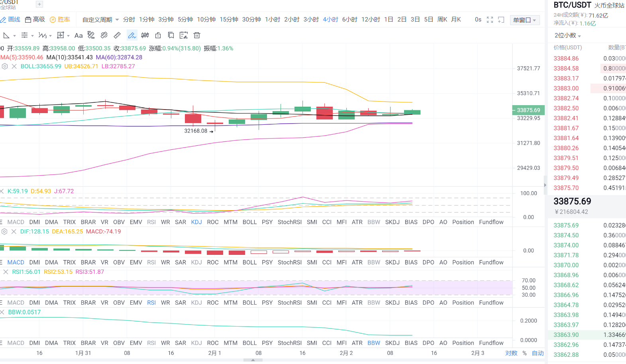Screen dimensions: 626x364
Task: Add a new chart tab with plus icon
Action: (x=39, y=4)
